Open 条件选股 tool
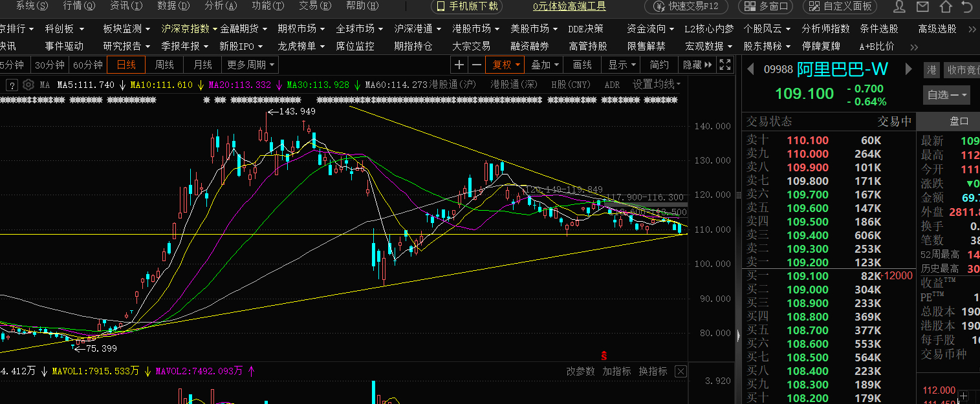This screenshot has height=404, width=980. pos(879,29)
